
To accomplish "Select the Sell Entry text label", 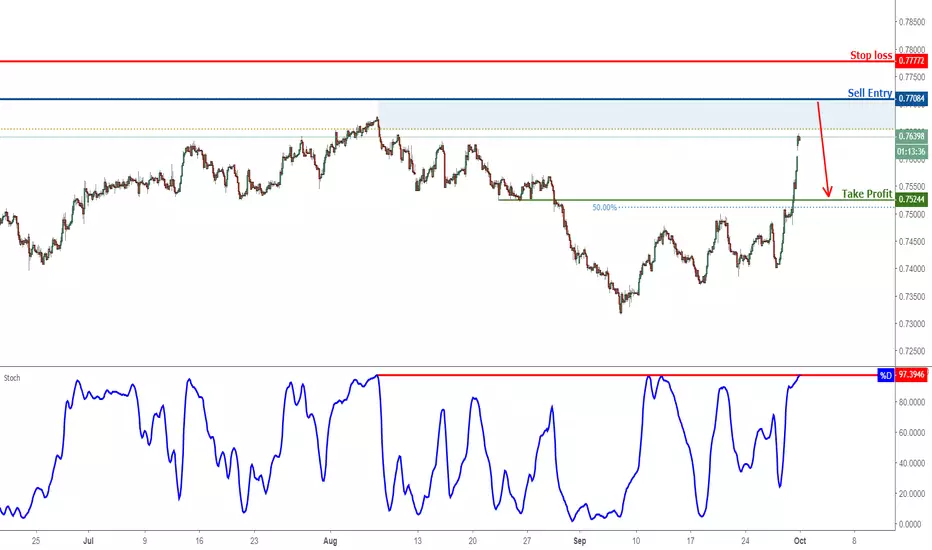I will tap(870, 93).
